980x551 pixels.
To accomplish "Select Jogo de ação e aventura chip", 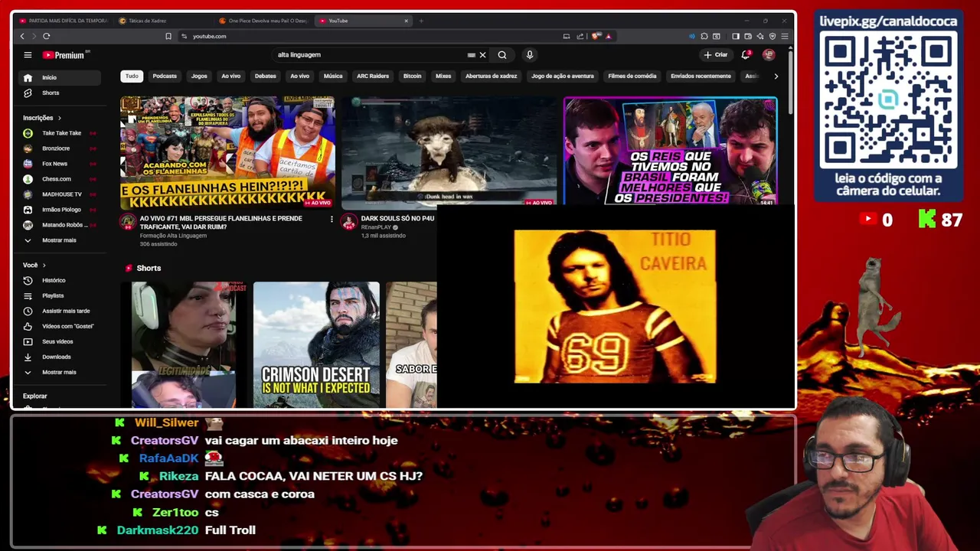I will [x=563, y=76].
